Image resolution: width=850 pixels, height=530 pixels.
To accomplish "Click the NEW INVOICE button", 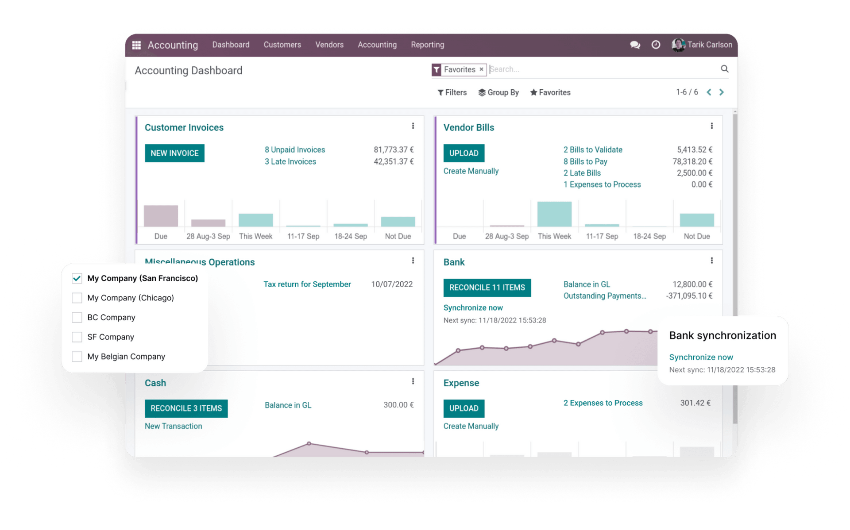I will tap(175, 153).
